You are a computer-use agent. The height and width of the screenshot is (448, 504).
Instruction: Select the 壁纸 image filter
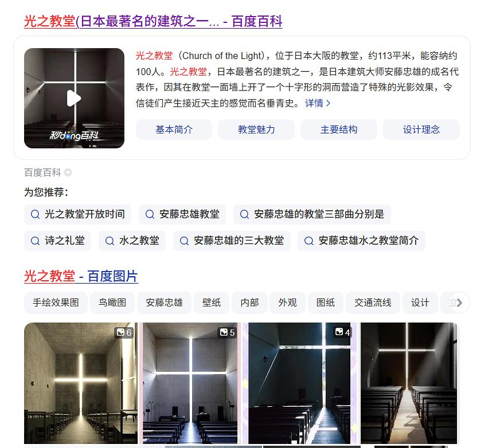[x=212, y=302]
